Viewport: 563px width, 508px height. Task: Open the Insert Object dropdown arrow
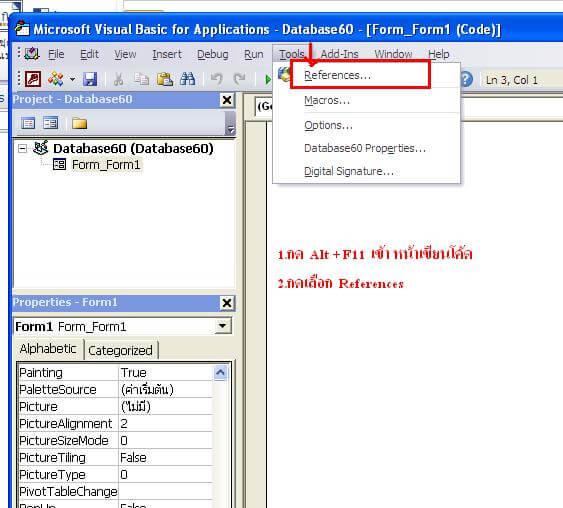coord(73,79)
